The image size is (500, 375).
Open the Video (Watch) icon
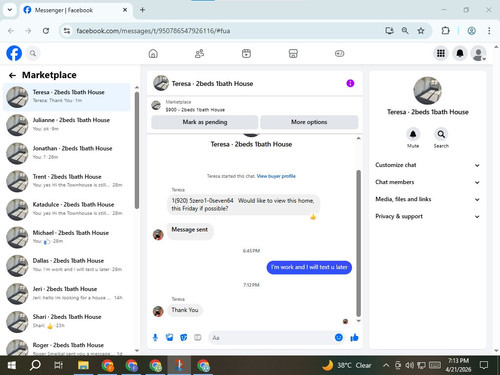(x=246, y=53)
